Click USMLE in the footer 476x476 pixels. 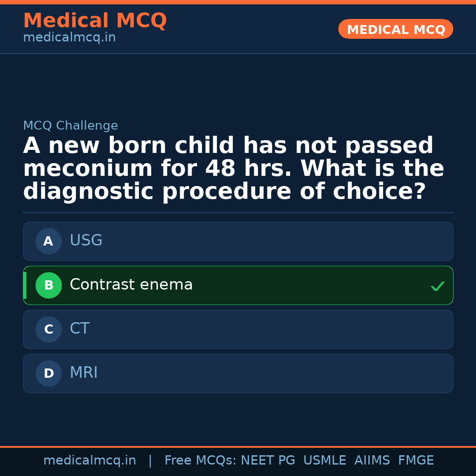pyautogui.click(x=325, y=460)
